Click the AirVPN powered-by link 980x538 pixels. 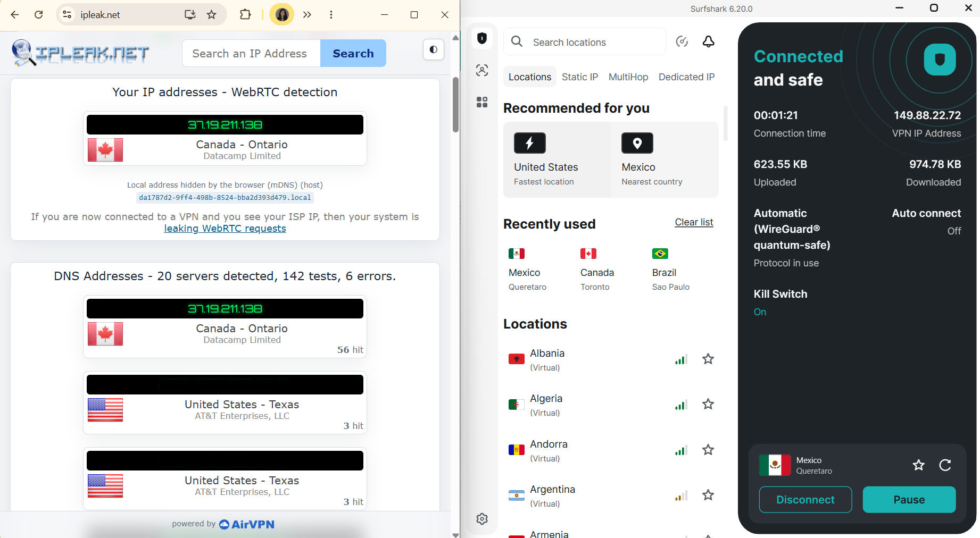pyautogui.click(x=247, y=524)
